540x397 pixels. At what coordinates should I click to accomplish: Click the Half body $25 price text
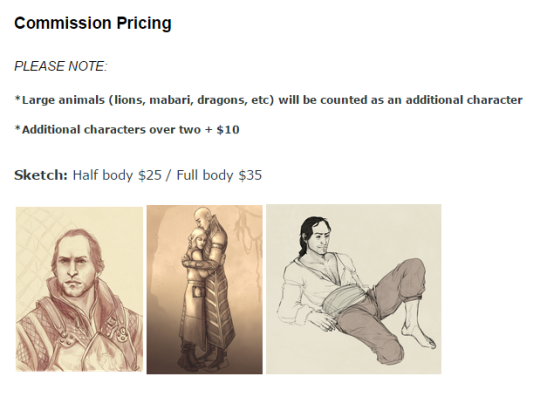coord(117,175)
